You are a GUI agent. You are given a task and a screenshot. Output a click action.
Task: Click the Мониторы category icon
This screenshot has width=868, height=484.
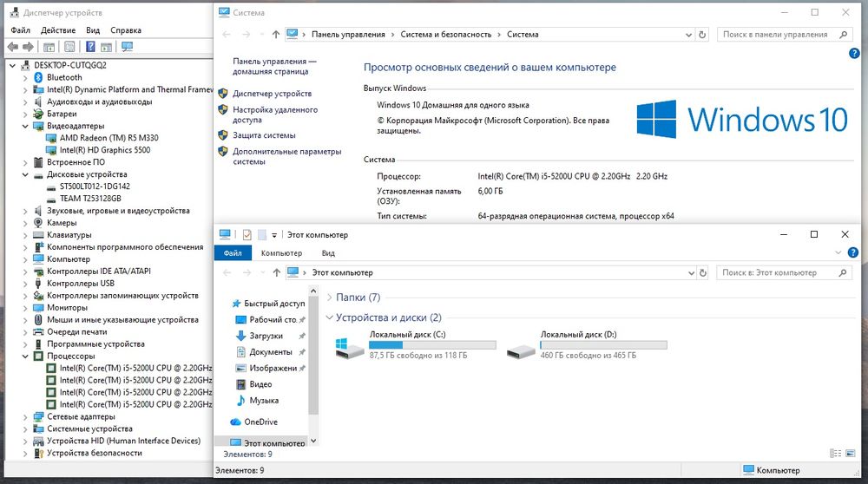(x=38, y=308)
